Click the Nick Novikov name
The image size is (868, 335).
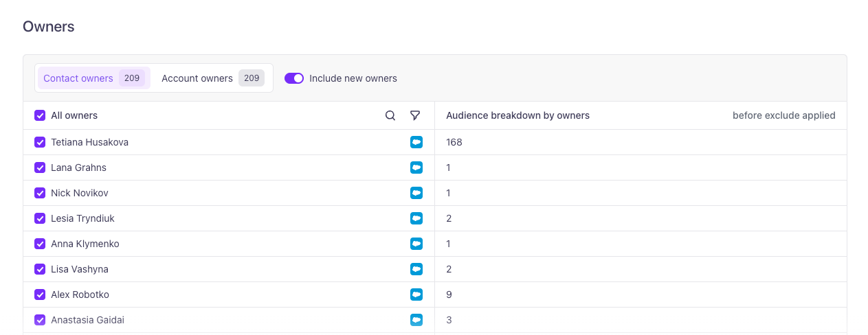click(x=80, y=193)
